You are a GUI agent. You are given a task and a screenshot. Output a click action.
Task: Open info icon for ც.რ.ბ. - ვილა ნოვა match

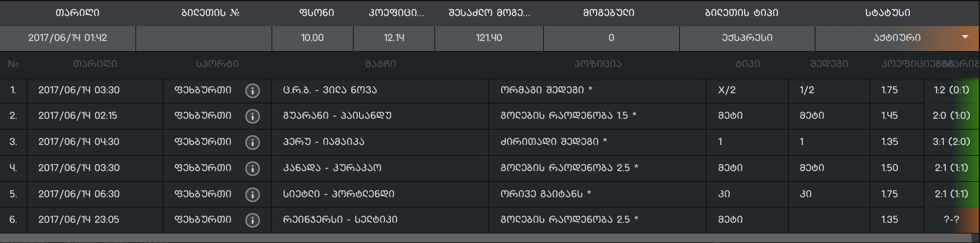(253, 90)
